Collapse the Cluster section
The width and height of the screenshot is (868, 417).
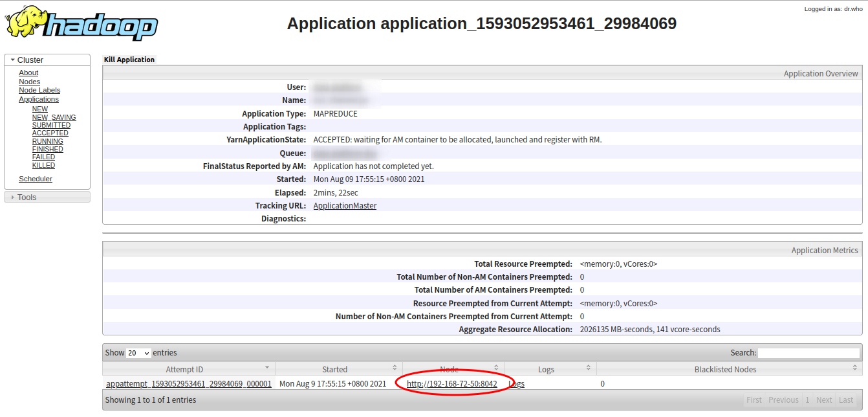47,60
